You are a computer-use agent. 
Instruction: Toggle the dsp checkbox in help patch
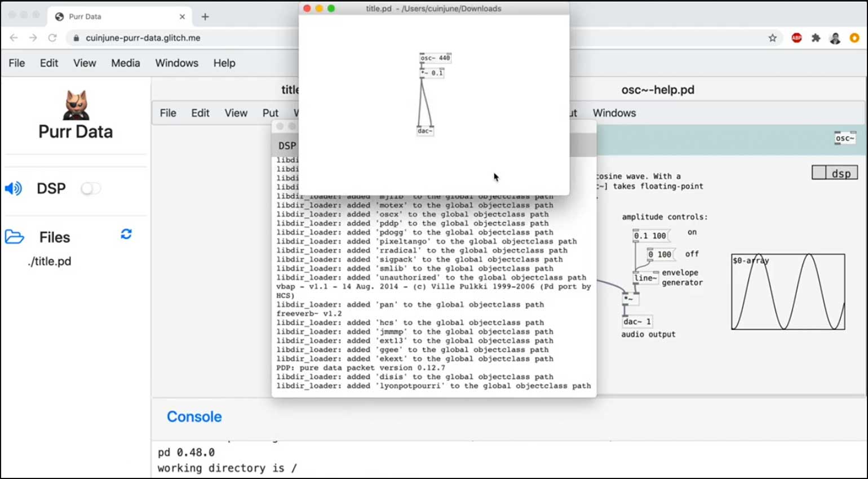(x=819, y=172)
